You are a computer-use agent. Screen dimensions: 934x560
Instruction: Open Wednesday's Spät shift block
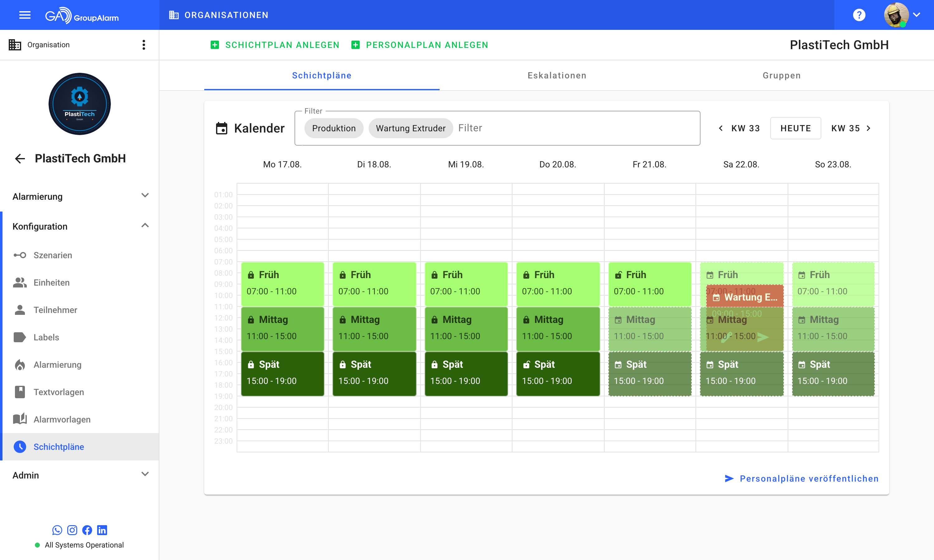click(466, 374)
